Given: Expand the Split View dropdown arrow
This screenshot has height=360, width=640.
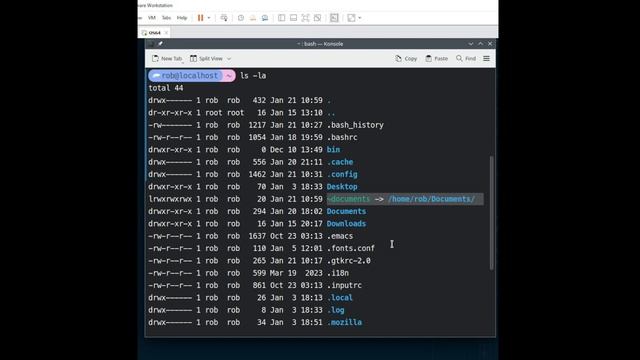Looking at the screenshot, I should [x=229, y=59].
